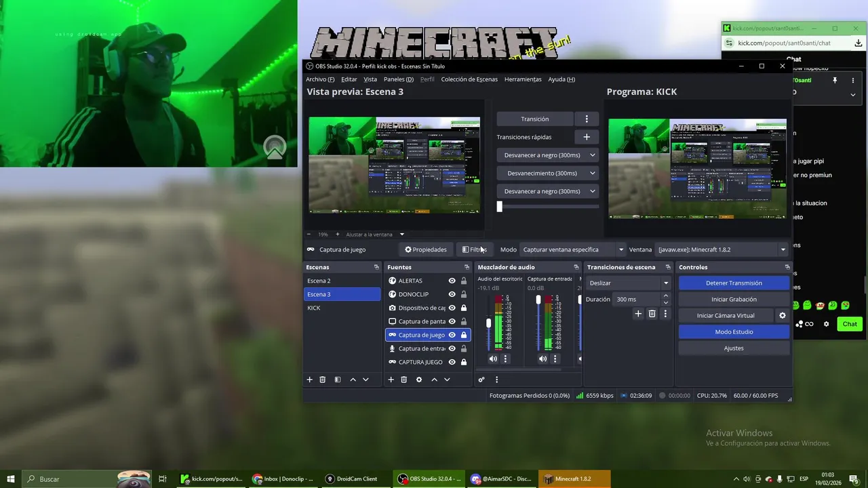The width and height of the screenshot is (868, 488).
Task: Unpin the pinned message in Kick chat
Action: click(835, 80)
